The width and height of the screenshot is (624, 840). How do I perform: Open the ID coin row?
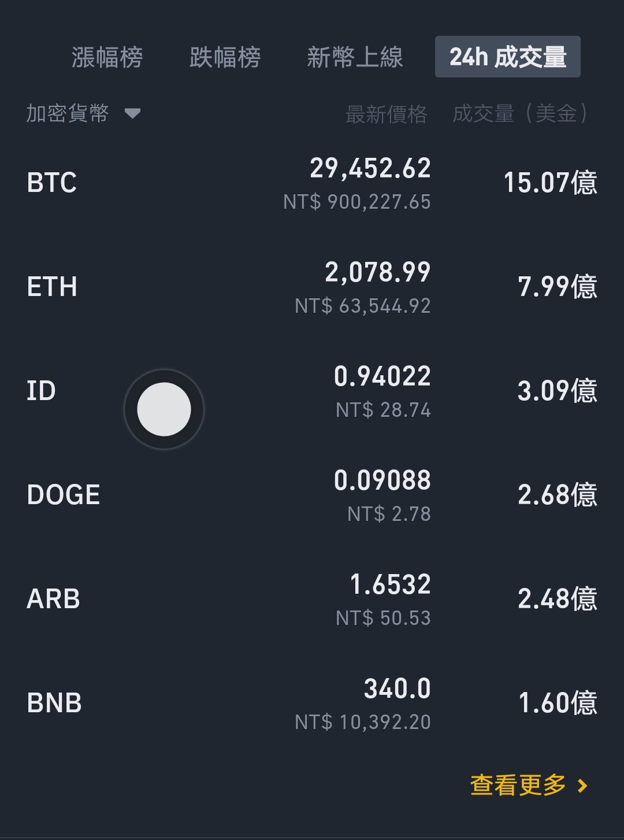click(312, 391)
